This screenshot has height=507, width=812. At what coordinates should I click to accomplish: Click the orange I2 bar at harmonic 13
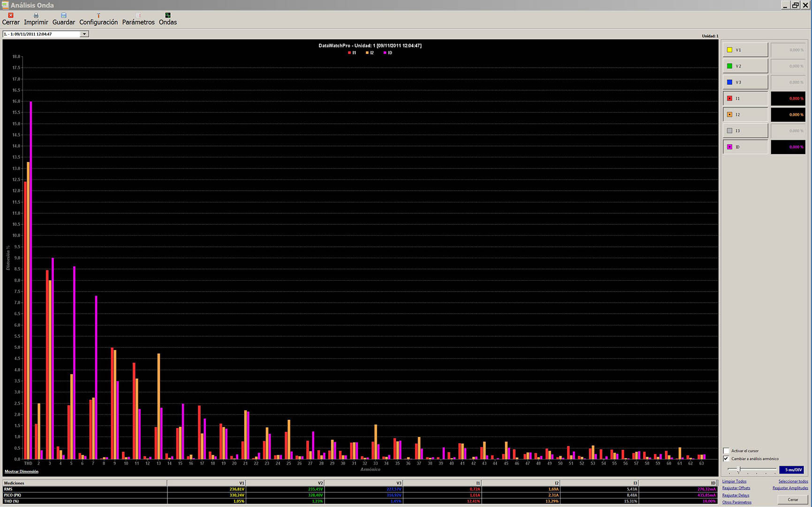point(159,407)
